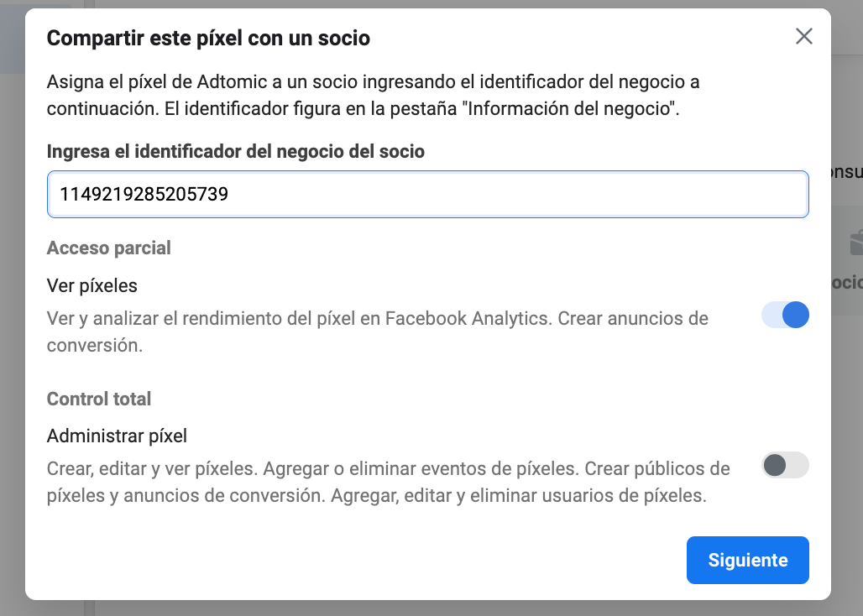Enable the Administrar píxel toggle
The width and height of the screenshot is (863, 616).
[785, 465]
